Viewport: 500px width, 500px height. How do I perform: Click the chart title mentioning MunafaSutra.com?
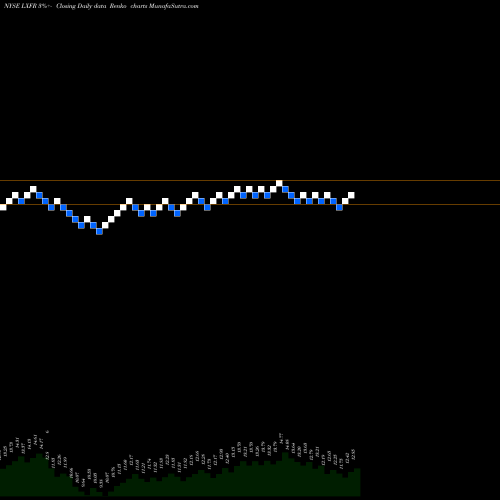point(101,6)
